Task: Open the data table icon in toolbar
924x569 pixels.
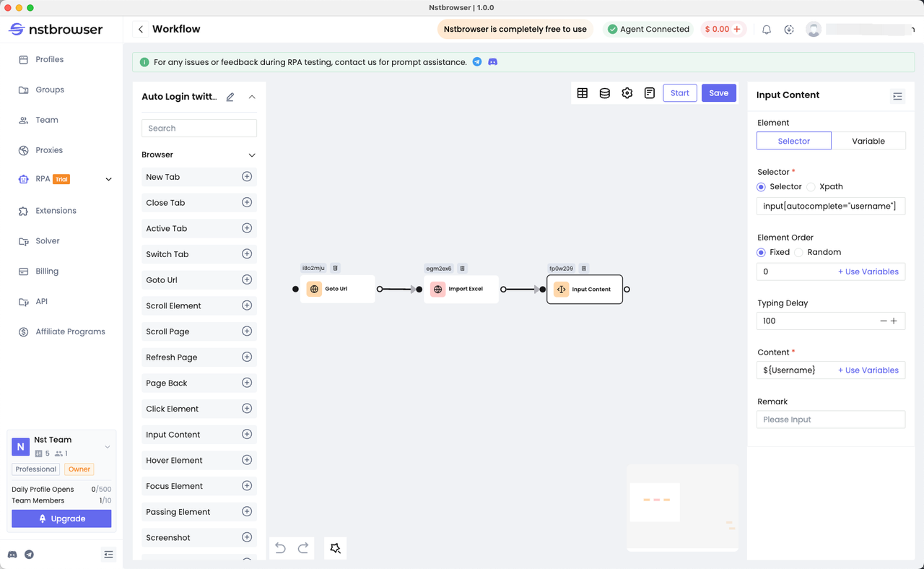Action: click(583, 93)
